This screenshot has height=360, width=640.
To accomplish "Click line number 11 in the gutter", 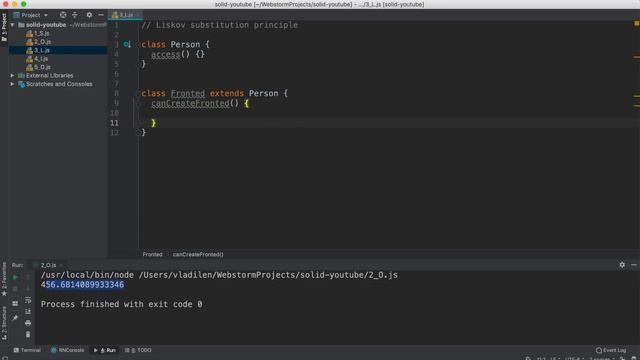I will [114, 123].
